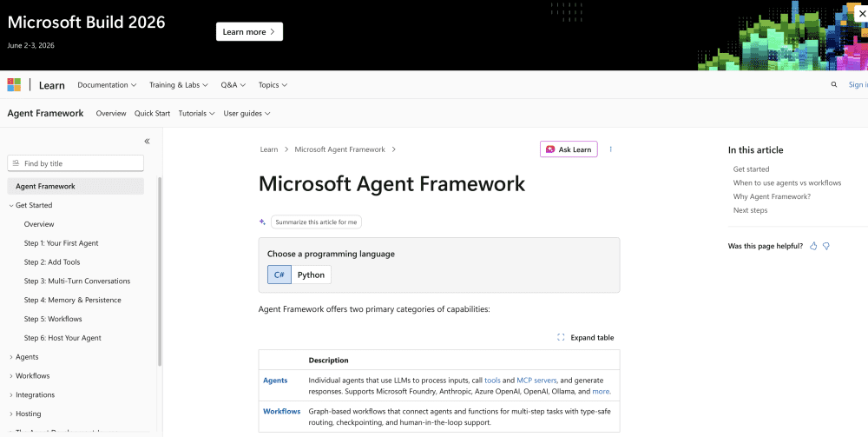
Task: Click the Description table header
Action: (328, 360)
